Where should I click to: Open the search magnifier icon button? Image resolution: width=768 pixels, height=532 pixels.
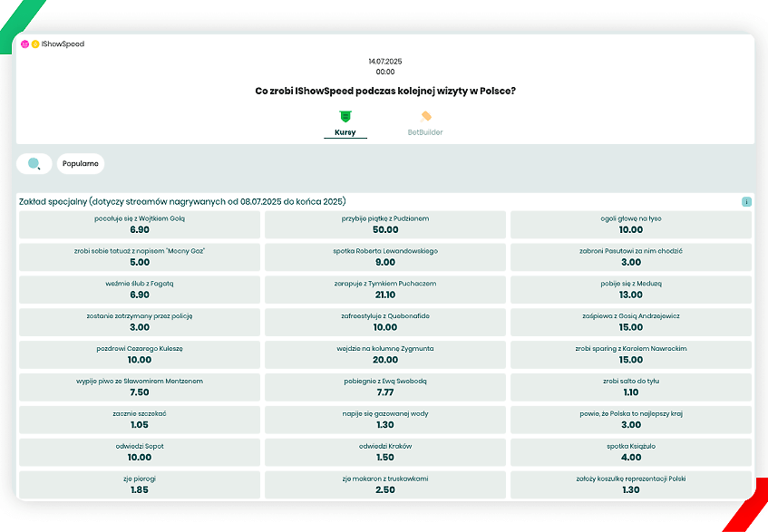point(34,163)
